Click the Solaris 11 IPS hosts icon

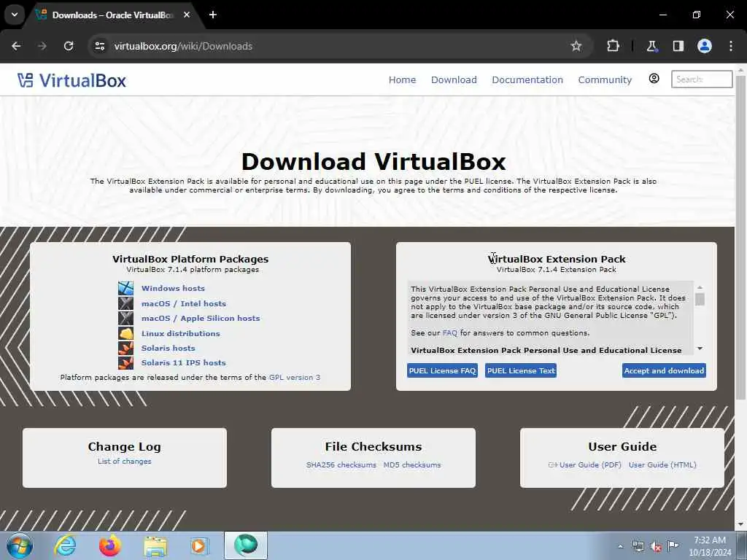(x=125, y=363)
